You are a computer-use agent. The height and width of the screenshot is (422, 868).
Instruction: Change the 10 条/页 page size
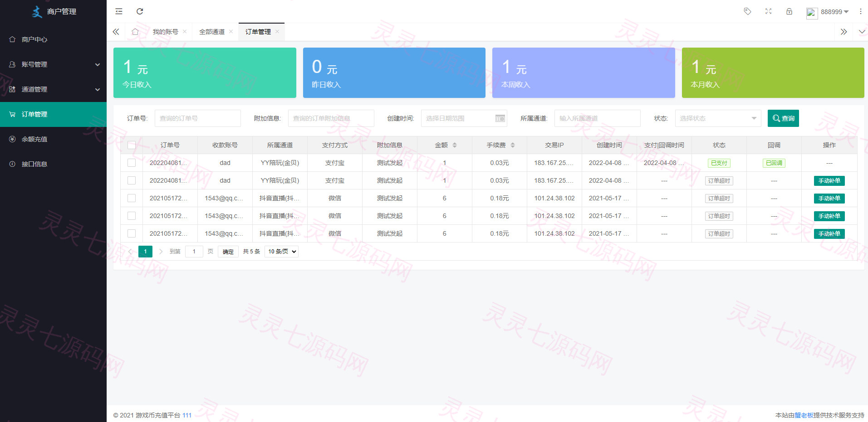(281, 252)
